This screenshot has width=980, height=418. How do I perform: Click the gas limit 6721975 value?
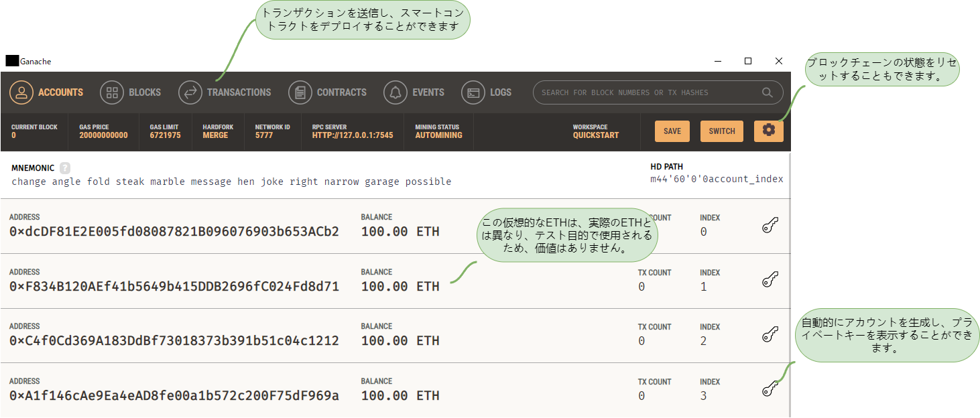pos(165,135)
